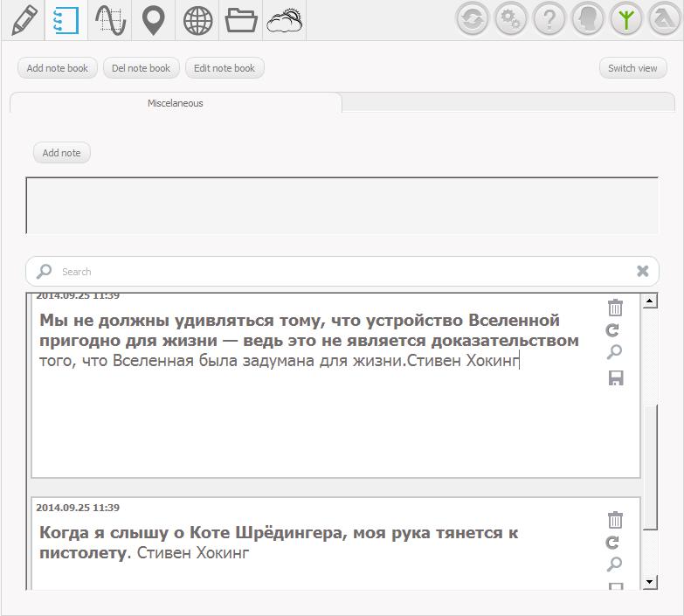Open the sine wave graph section
The width and height of the screenshot is (684, 616).
pyautogui.click(x=110, y=20)
